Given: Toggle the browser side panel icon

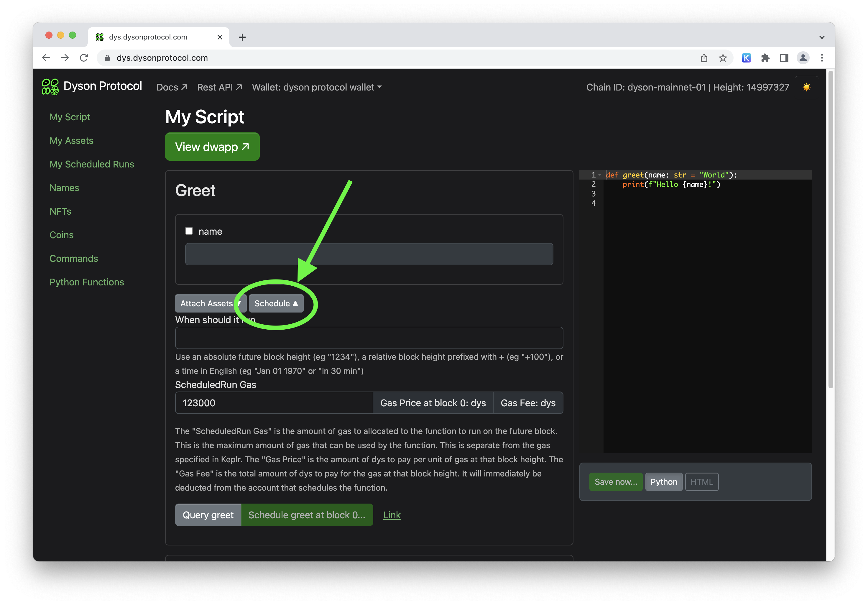Looking at the screenshot, I should (784, 58).
